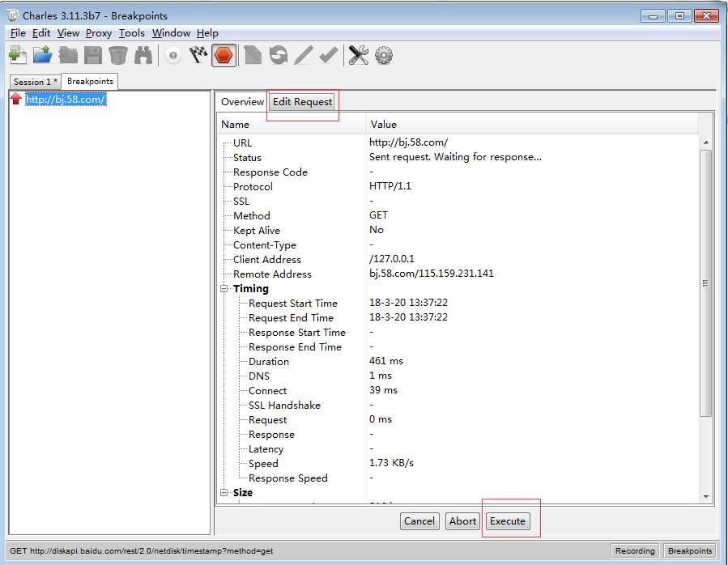728x565 pixels.
Task: Click the New Session toolbar icon
Action: pyautogui.click(x=18, y=55)
